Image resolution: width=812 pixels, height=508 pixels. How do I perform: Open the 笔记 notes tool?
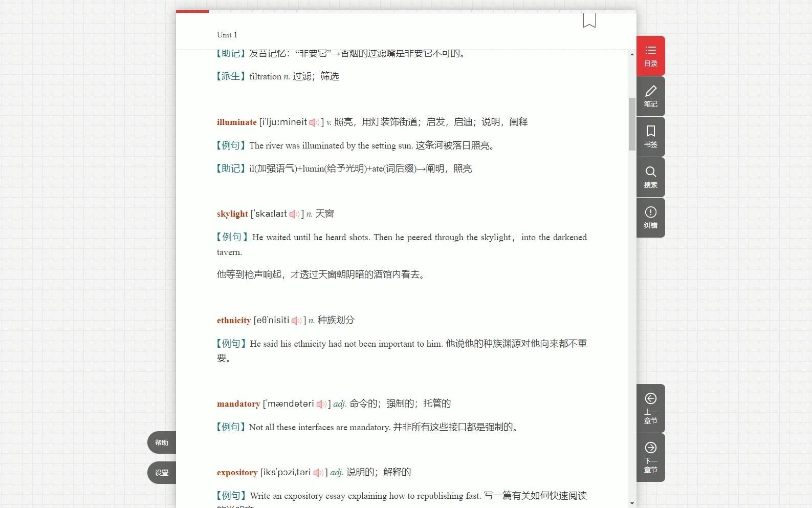650,96
